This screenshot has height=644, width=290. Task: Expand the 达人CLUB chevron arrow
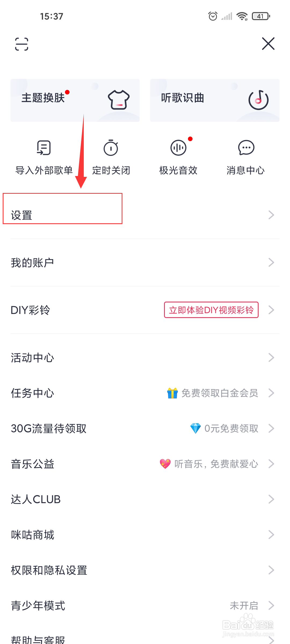271,499
